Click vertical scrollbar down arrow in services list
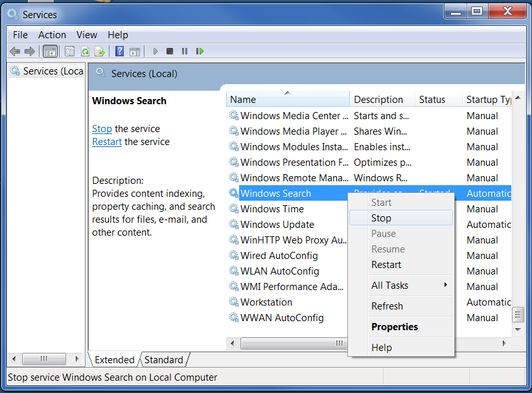Viewport: 532px width, 393px height. tap(518, 330)
